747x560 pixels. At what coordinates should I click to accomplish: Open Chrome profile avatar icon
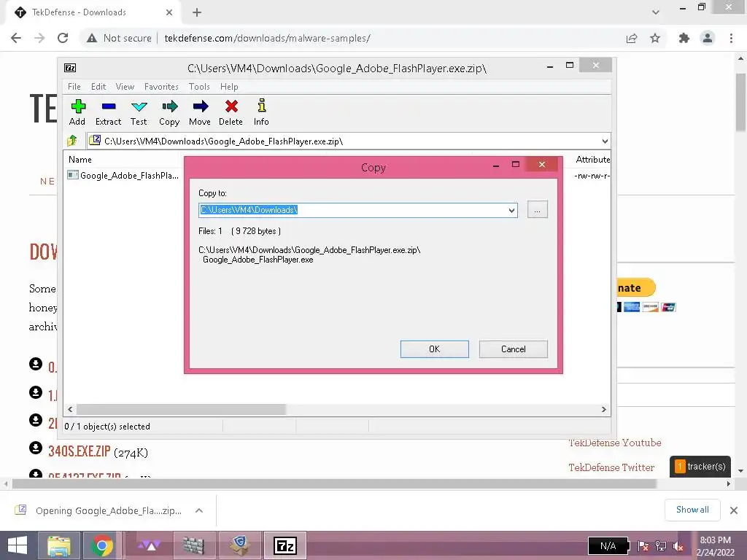pos(708,38)
